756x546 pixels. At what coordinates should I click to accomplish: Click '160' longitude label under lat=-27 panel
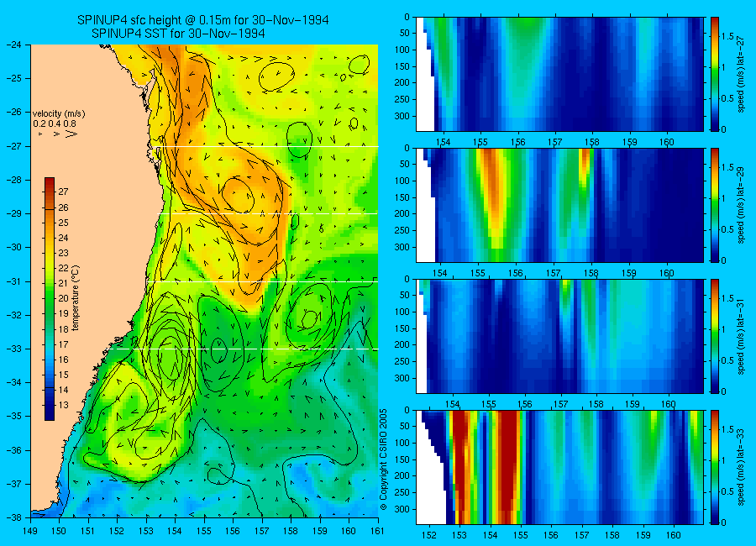tap(667, 142)
